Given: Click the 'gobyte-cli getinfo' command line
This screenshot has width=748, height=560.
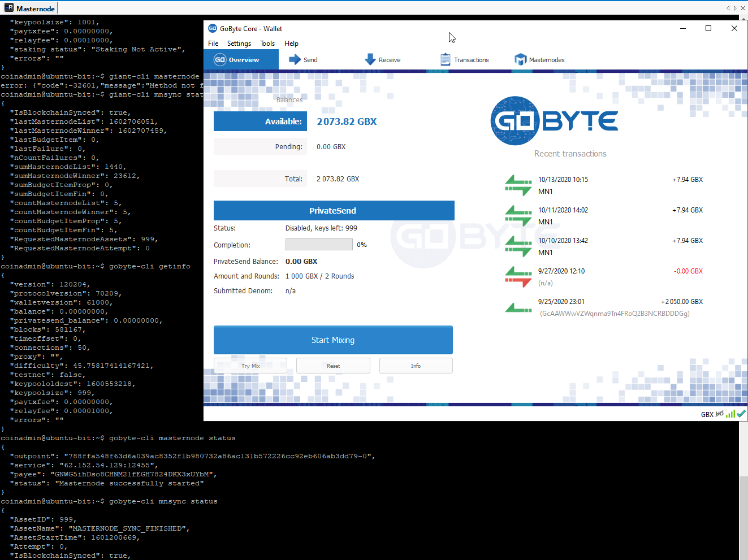Looking at the screenshot, I should pos(150,266).
